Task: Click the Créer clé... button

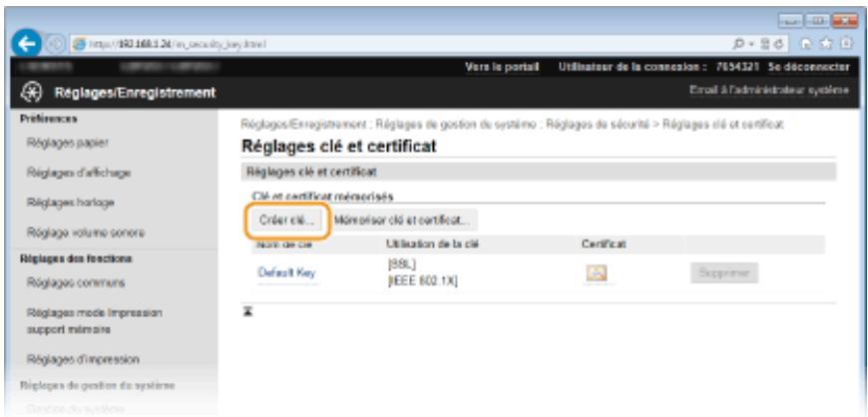Action: click(286, 219)
